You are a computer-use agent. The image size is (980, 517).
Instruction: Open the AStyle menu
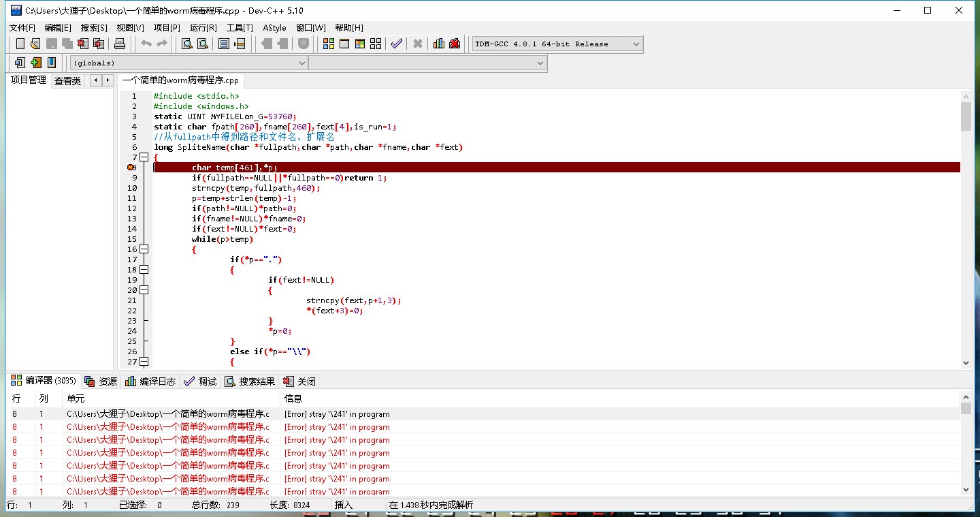point(274,27)
